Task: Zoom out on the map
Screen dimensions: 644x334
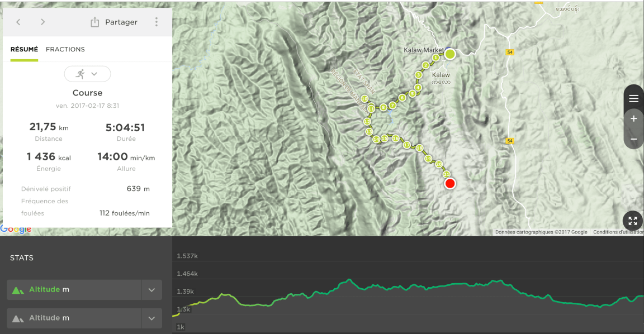Action: 633,139
